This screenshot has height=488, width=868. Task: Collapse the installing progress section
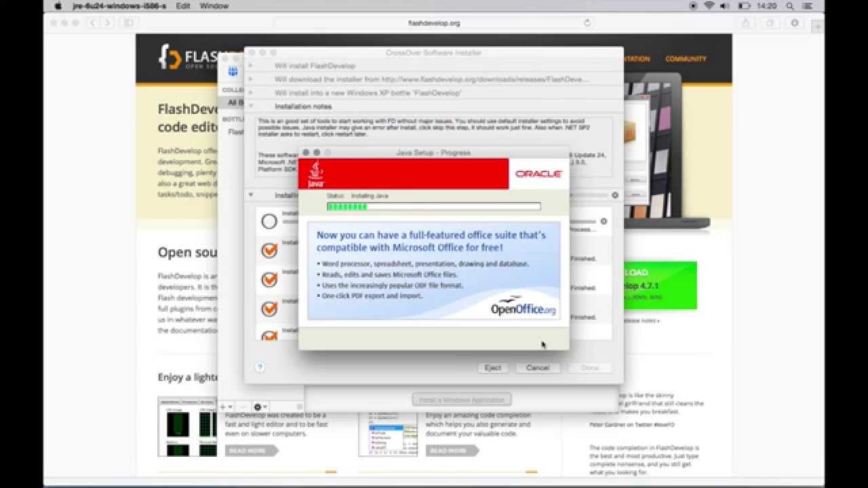[x=250, y=195]
